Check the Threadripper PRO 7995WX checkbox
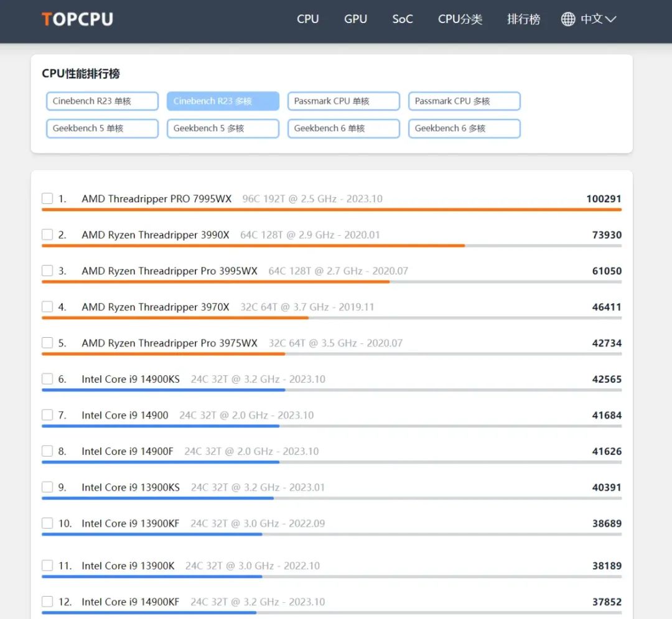 pos(47,199)
